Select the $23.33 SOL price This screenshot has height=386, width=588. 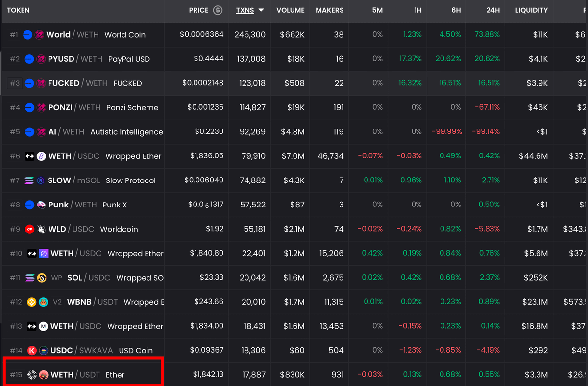(212, 278)
